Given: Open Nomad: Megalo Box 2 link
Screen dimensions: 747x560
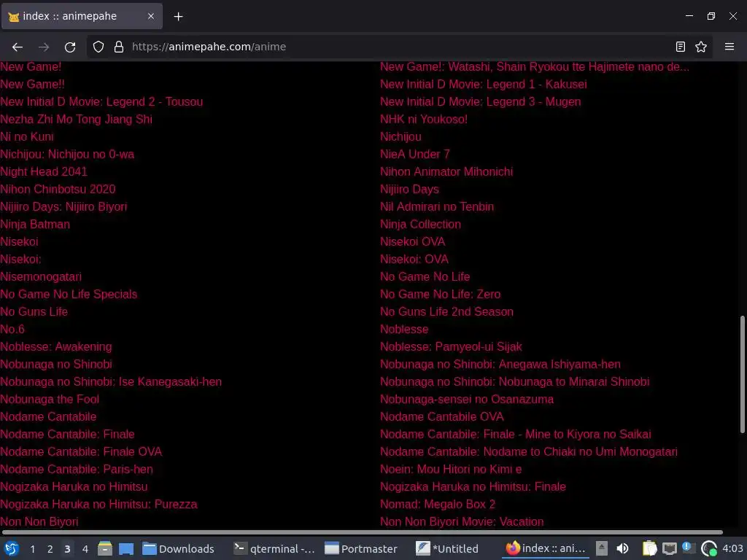Looking at the screenshot, I should [438, 505].
